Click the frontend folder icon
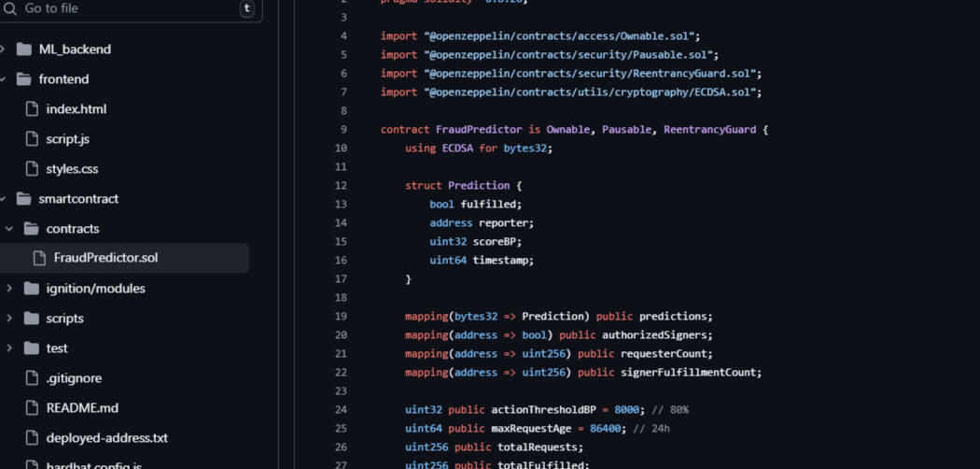Image resolution: width=980 pixels, height=469 pixels. [23, 79]
